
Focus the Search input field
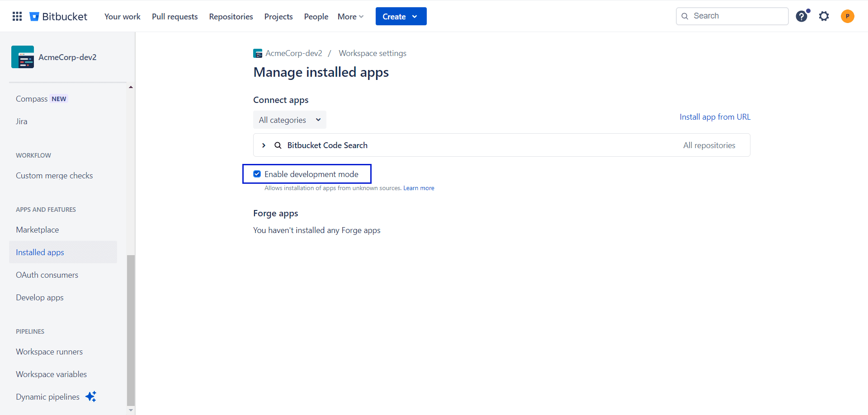(x=732, y=16)
